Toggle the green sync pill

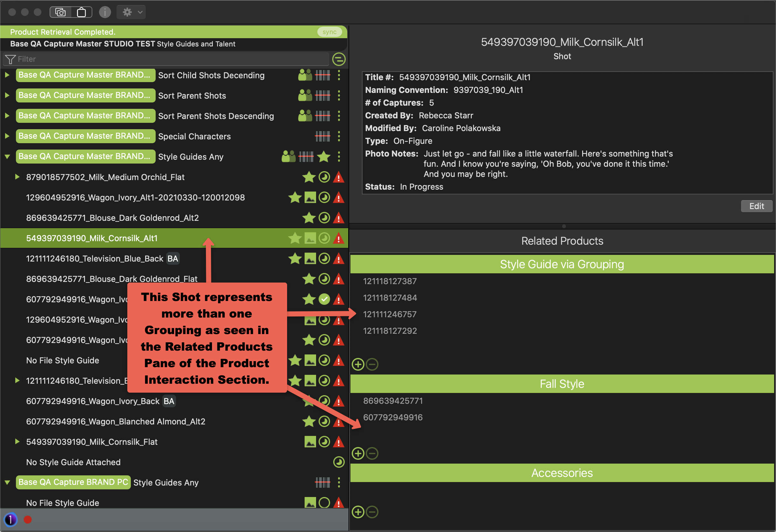[x=329, y=32]
